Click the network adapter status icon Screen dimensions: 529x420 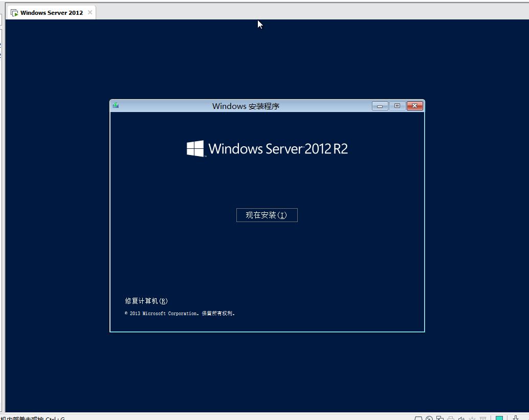point(440,418)
